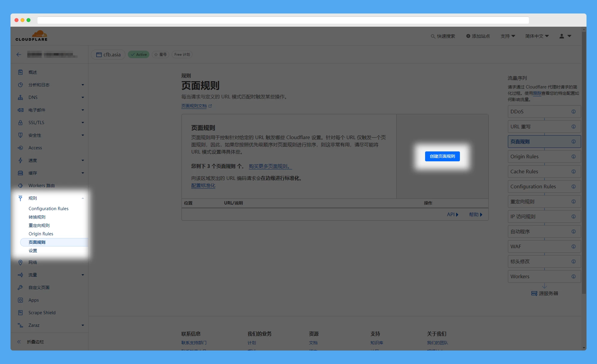This screenshot has height=364, width=597.
Task: Collapse the 规则 sidebar section
Action: 82,198
